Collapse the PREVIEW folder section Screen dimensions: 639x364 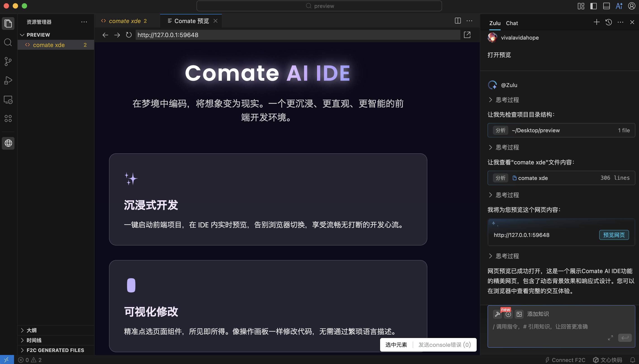56,35
